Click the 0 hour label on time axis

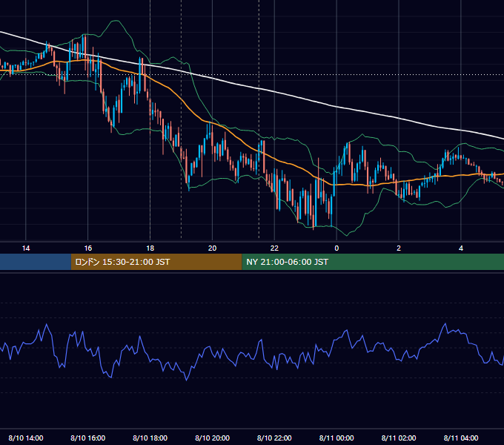coord(336,248)
